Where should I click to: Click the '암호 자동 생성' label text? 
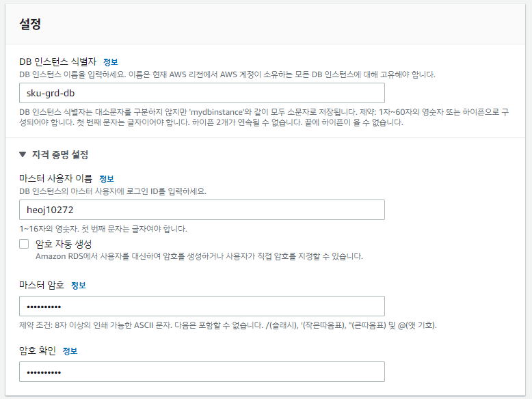click(64, 244)
